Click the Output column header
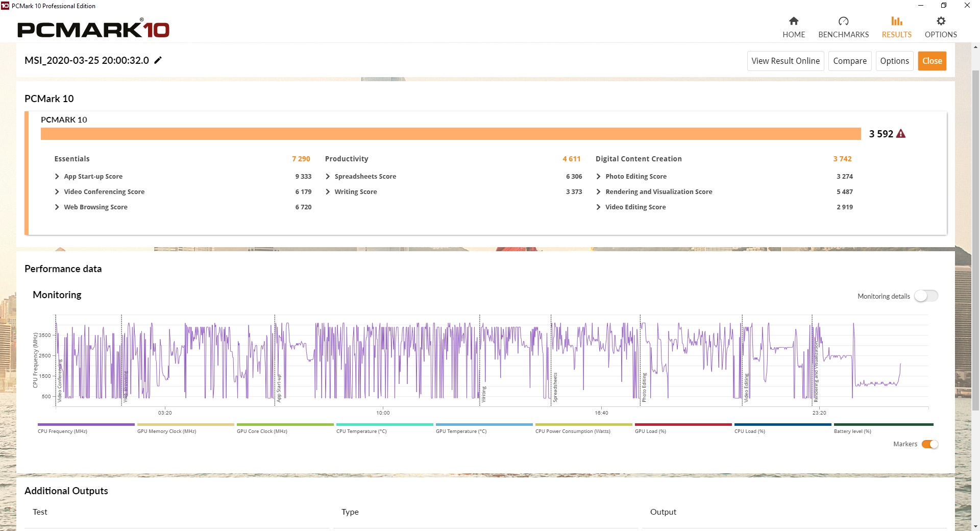980x531 pixels. coord(663,512)
